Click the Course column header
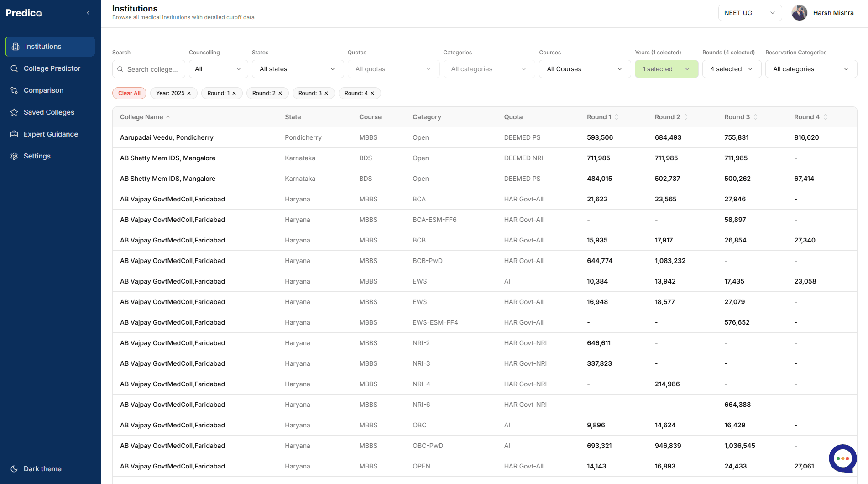This screenshot has height=484, width=868. point(370,117)
